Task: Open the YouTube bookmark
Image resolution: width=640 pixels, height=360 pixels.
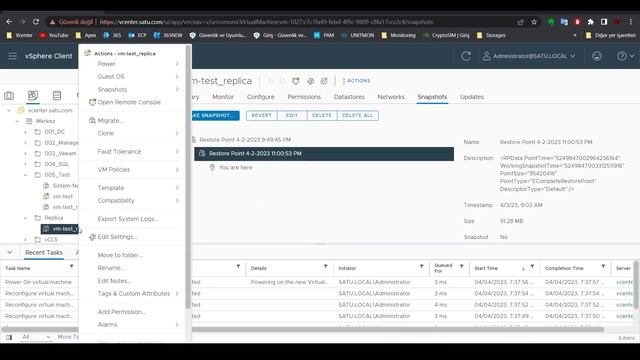Action: click(53, 36)
